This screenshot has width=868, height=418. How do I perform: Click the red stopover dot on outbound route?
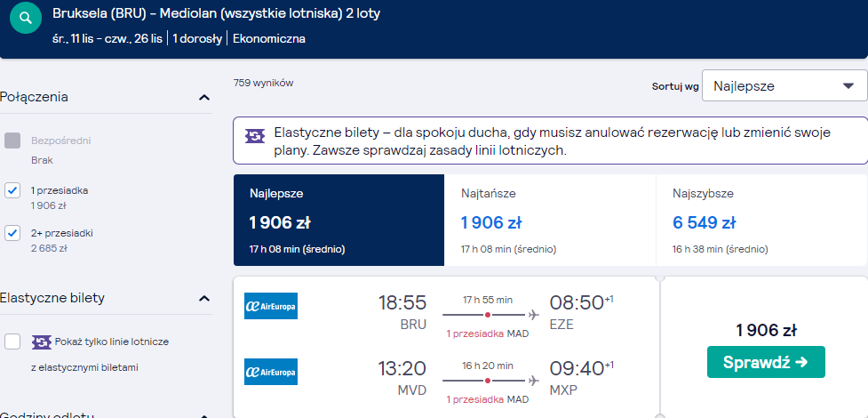[487, 315]
